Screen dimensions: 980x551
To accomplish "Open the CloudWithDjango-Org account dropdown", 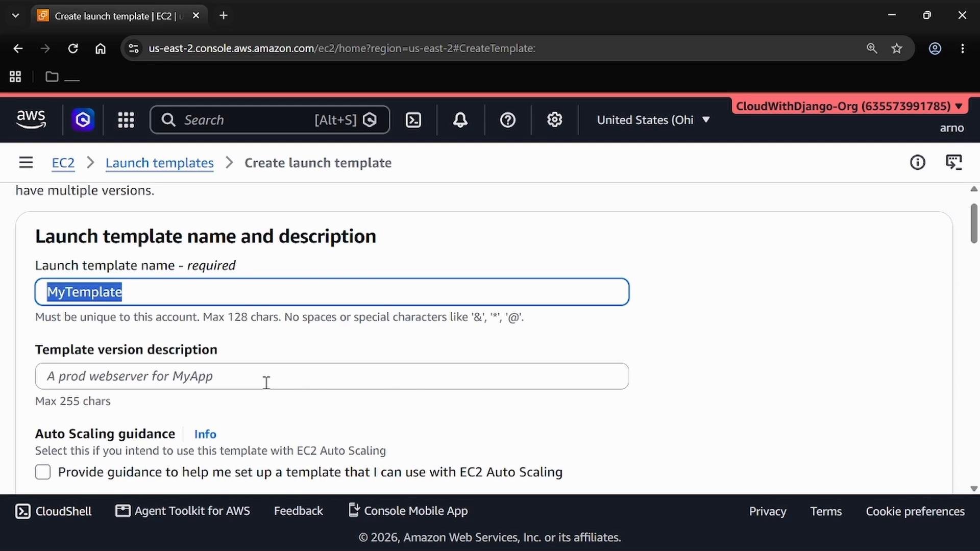I will 849,106.
